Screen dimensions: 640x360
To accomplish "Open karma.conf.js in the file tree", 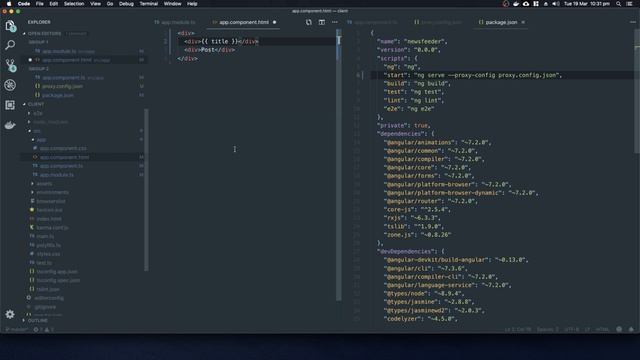I will pos(52,227).
